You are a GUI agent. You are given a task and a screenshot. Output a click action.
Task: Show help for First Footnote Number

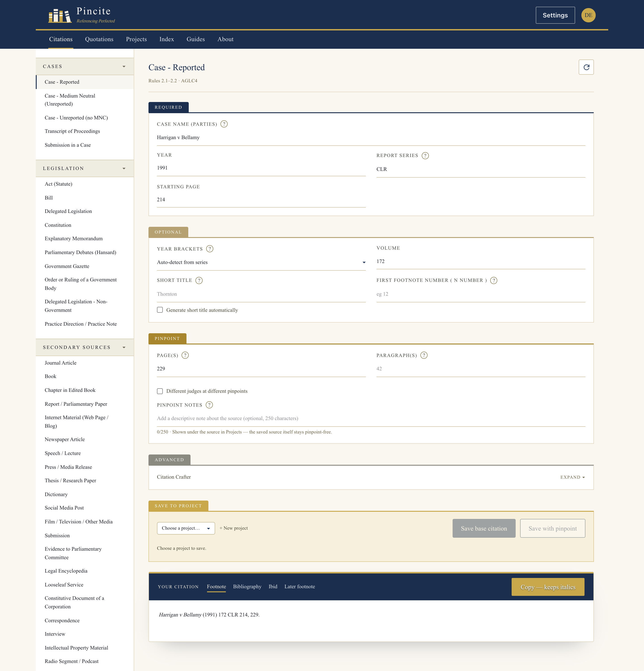click(494, 280)
